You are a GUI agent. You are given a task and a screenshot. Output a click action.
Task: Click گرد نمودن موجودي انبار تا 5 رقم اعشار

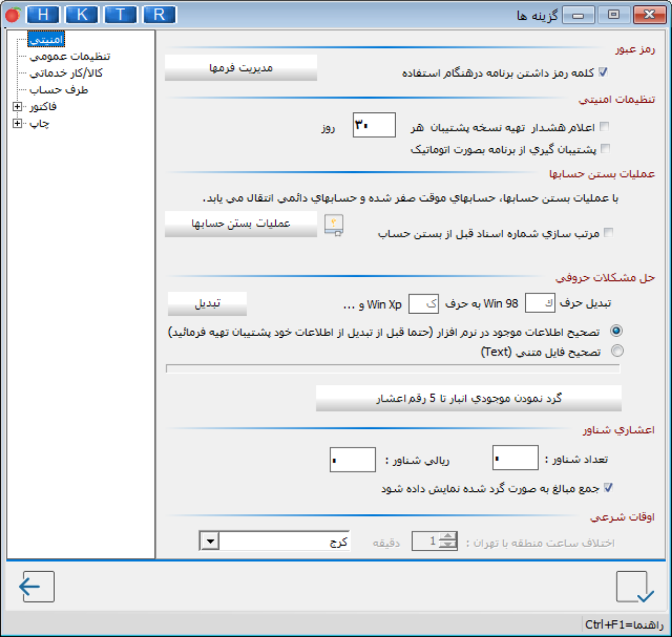pyautogui.click(x=469, y=398)
